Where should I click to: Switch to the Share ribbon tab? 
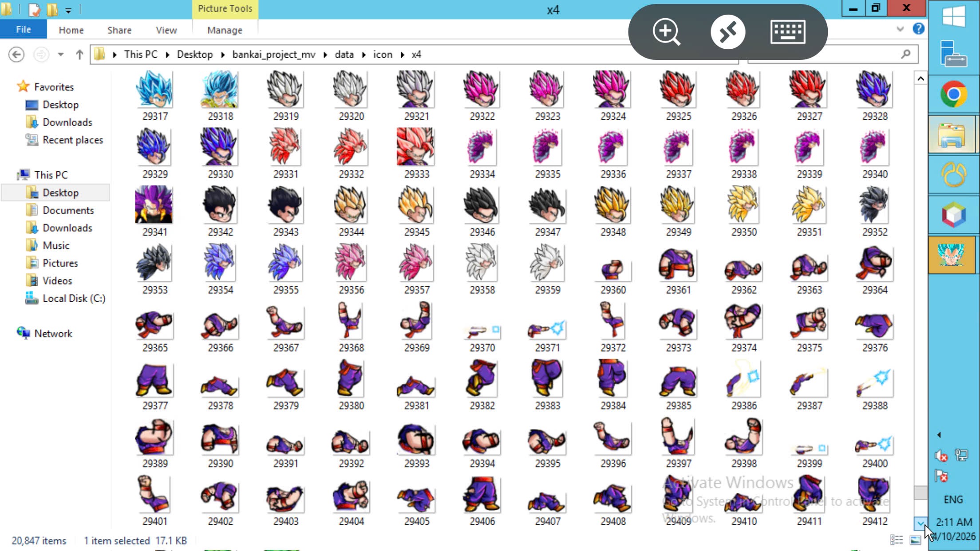point(119,30)
